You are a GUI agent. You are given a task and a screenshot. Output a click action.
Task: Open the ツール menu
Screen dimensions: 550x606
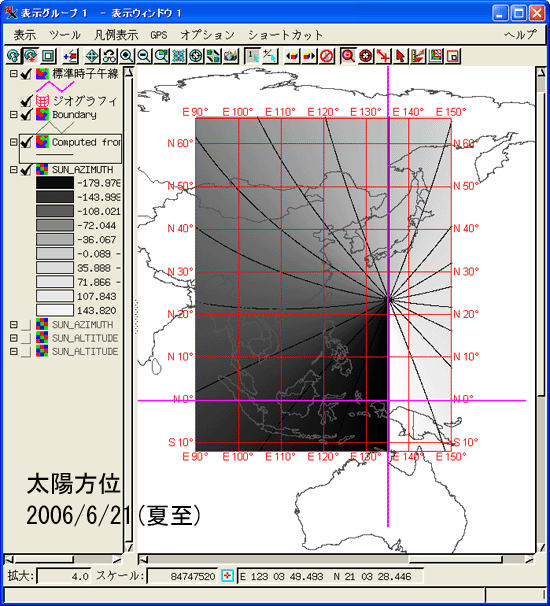[65, 35]
